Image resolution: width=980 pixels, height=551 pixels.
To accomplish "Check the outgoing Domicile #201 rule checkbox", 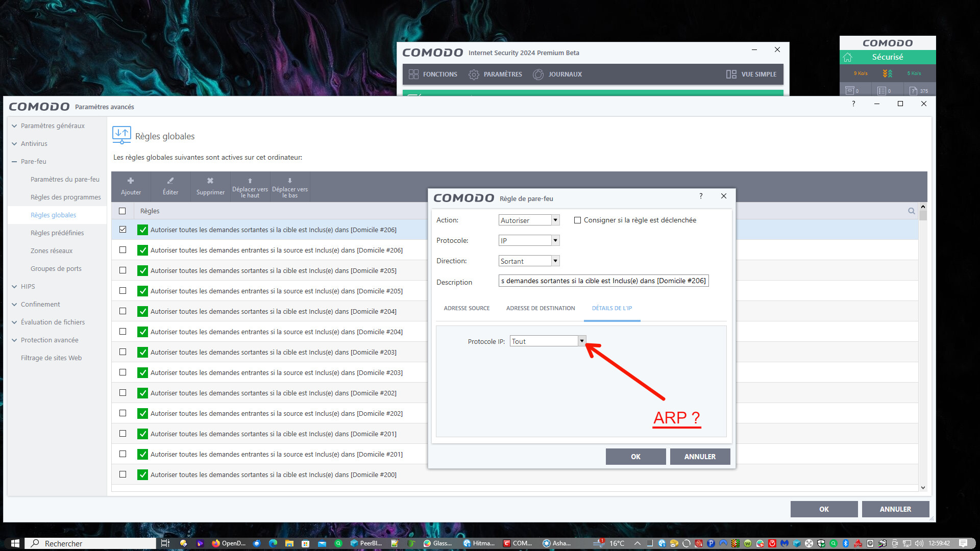I will (122, 434).
